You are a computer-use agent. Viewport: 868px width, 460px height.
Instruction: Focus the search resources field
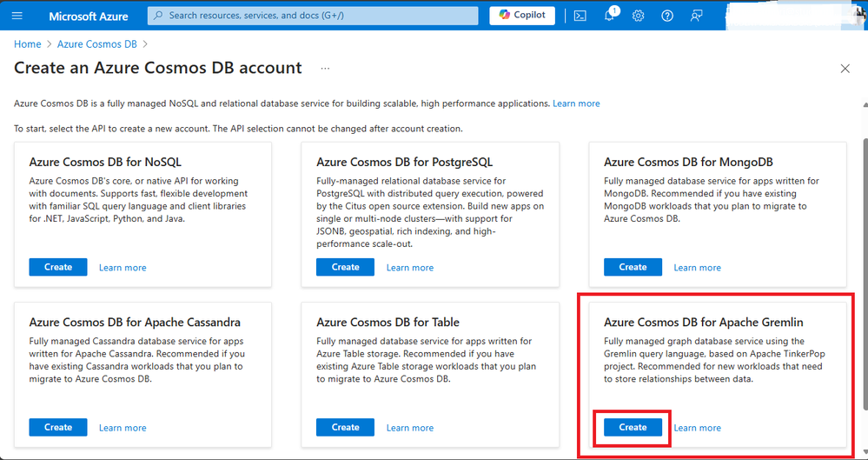pos(313,16)
